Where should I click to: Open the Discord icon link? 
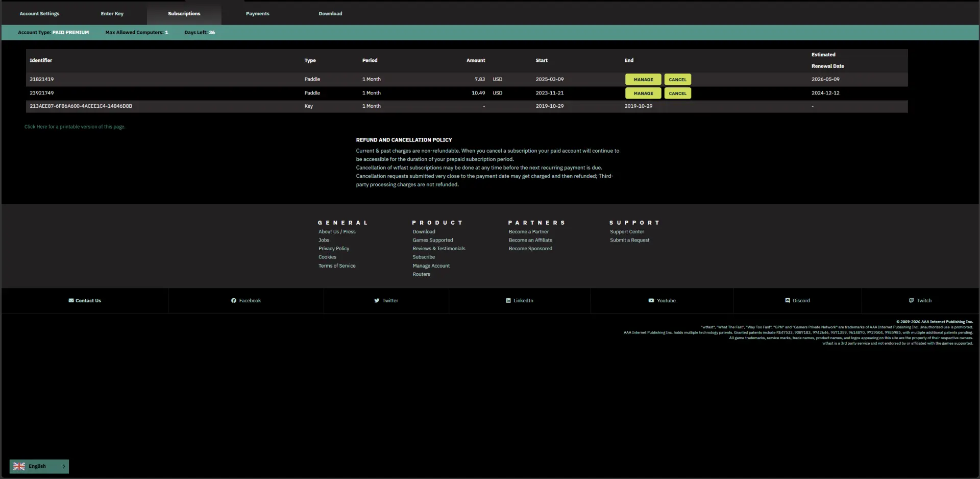point(788,301)
